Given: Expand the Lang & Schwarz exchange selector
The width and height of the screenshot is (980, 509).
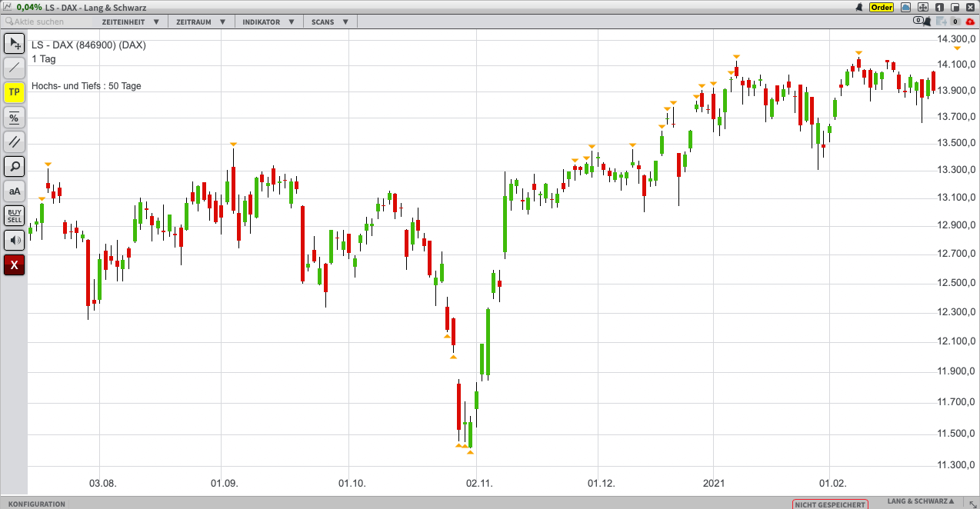Looking at the screenshot, I should (922, 501).
